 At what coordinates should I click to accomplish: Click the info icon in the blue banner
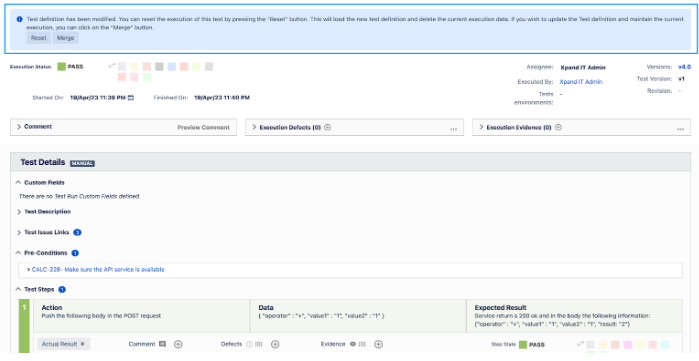20,19
